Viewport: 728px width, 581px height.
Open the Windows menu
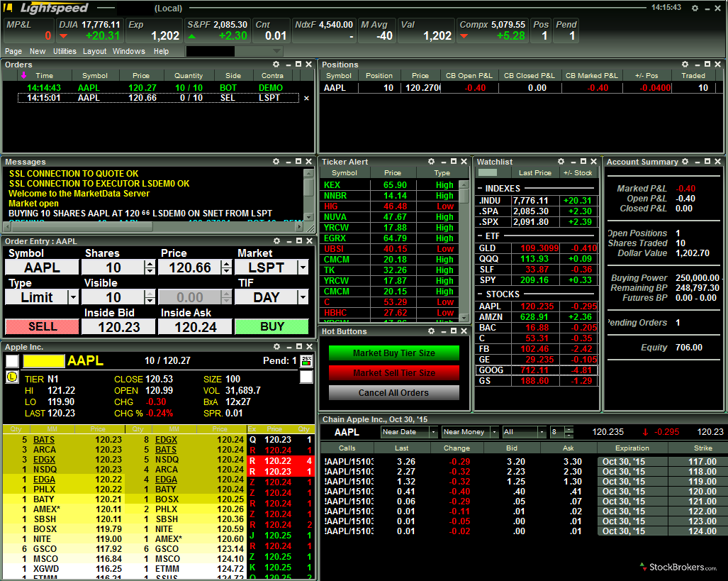pyautogui.click(x=128, y=51)
